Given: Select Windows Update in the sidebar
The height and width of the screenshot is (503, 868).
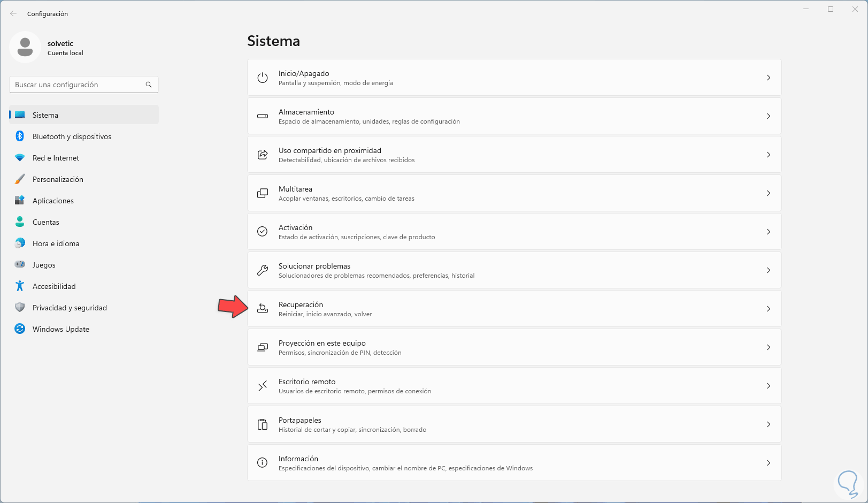Looking at the screenshot, I should click(x=60, y=329).
